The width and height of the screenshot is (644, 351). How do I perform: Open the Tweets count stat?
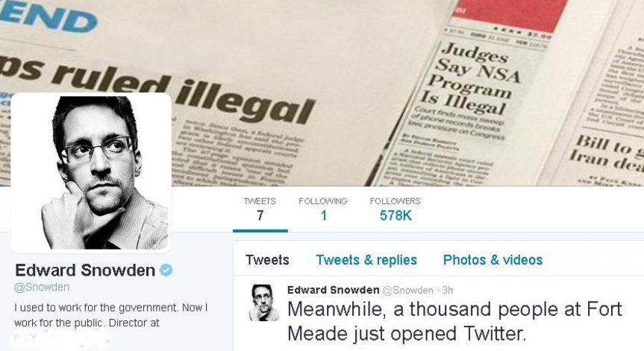(260, 209)
